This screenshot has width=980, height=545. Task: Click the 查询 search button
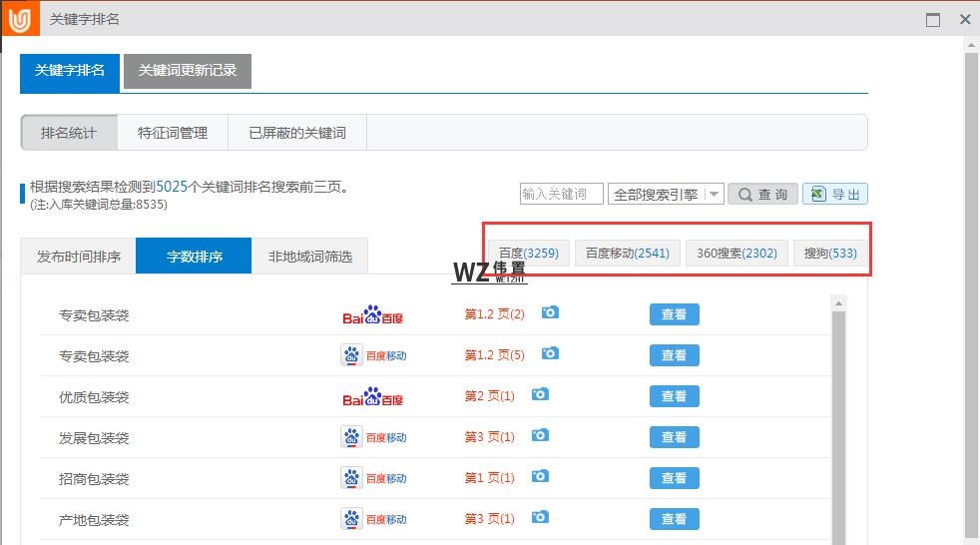click(762, 195)
